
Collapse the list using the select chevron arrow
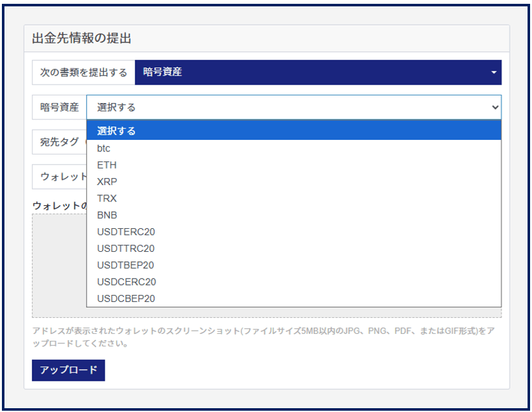tap(495, 107)
